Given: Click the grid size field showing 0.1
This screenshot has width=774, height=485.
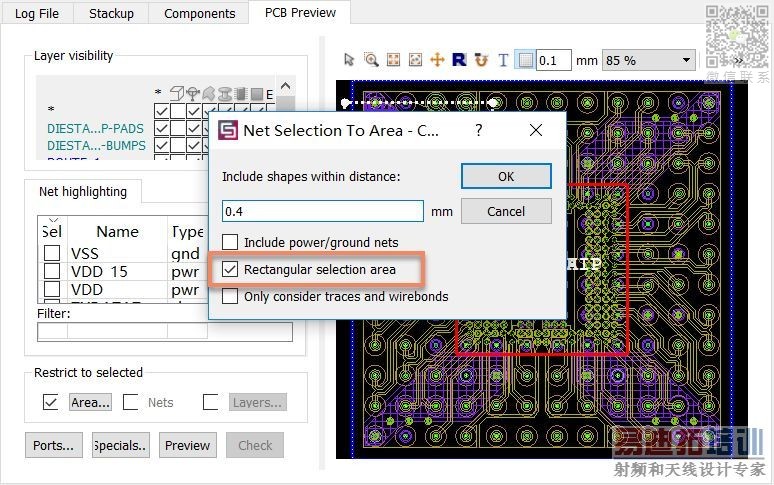Looking at the screenshot, I should pos(554,61).
